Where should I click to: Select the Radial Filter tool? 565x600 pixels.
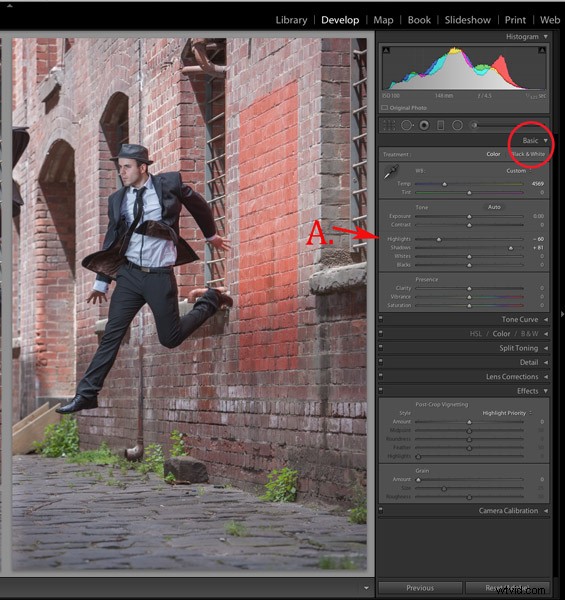pos(457,125)
